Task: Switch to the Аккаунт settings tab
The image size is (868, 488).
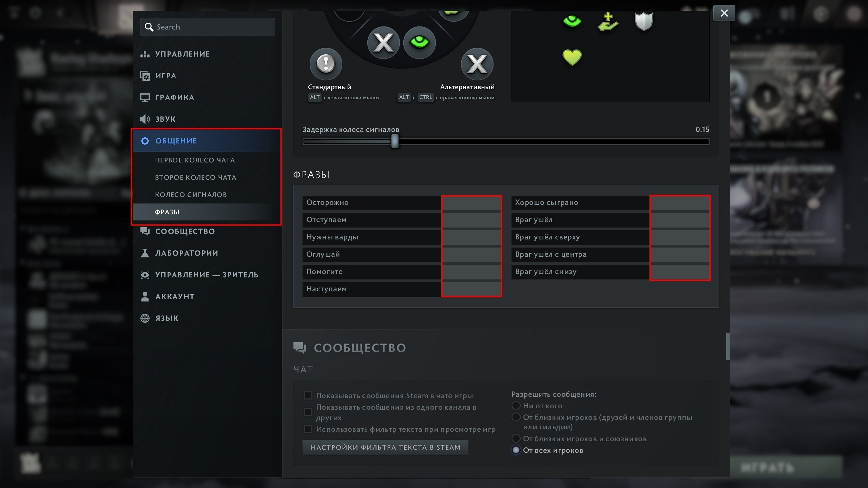Action: coord(174,296)
